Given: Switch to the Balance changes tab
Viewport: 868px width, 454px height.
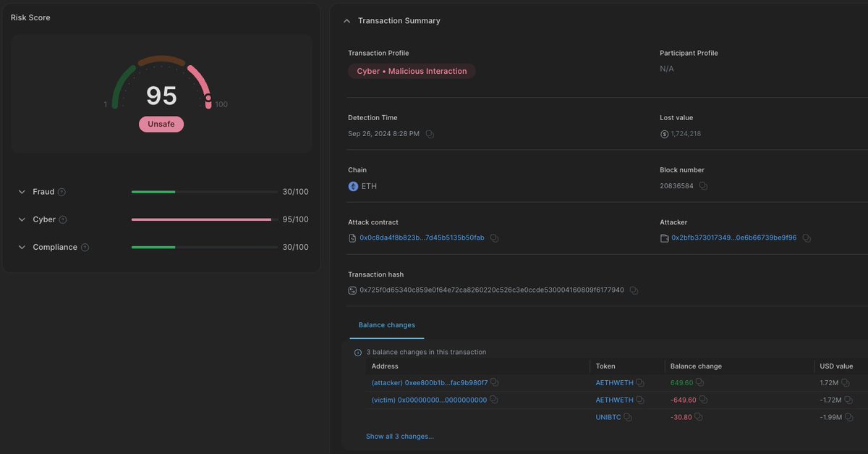Looking at the screenshot, I should pos(387,325).
